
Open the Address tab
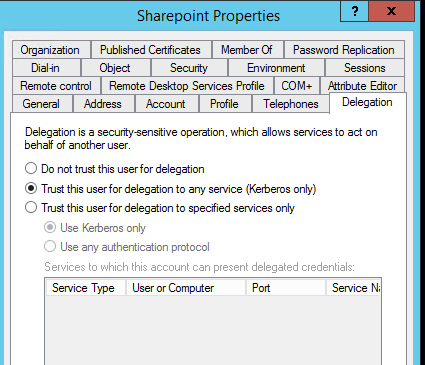(x=103, y=104)
